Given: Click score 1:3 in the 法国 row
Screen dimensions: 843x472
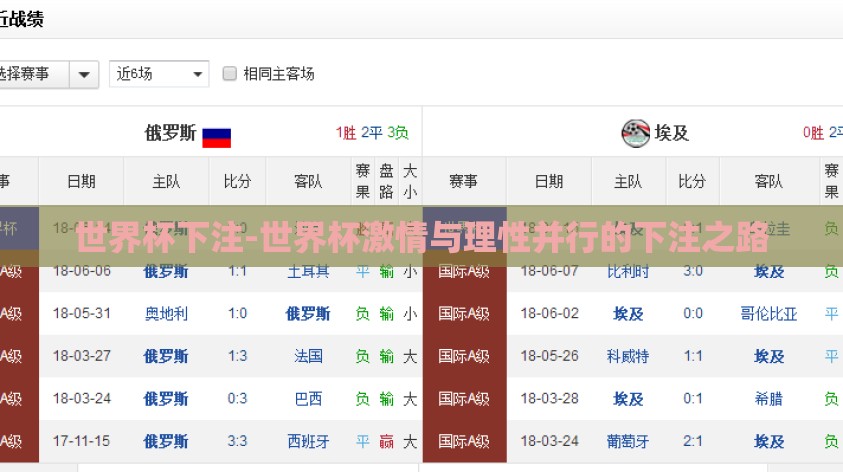Looking at the screenshot, I should [237, 356].
